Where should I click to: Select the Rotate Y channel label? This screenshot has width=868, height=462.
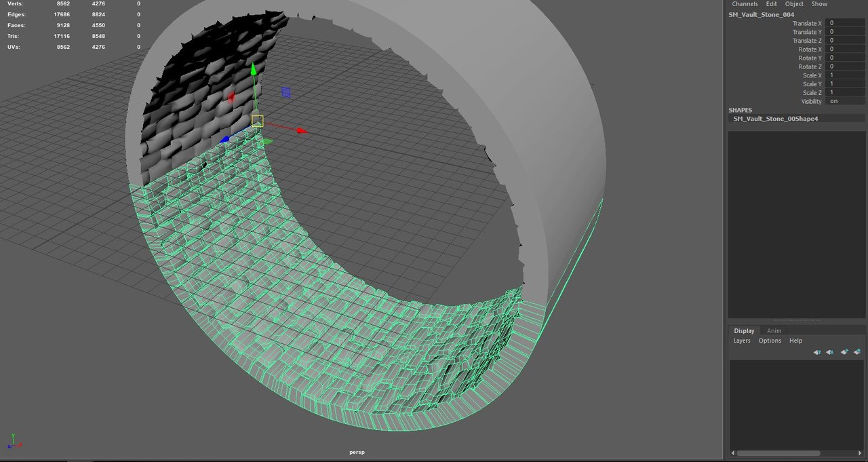[x=810, y=58]
